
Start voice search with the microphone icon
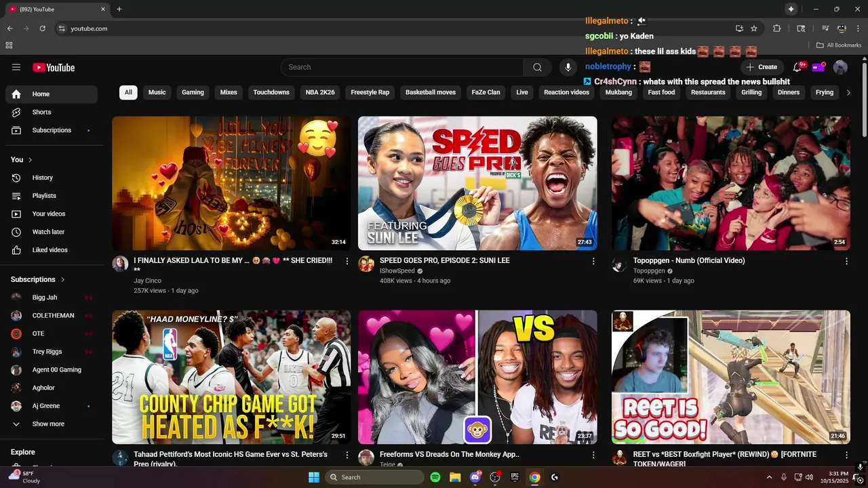(x=568, y=67)
